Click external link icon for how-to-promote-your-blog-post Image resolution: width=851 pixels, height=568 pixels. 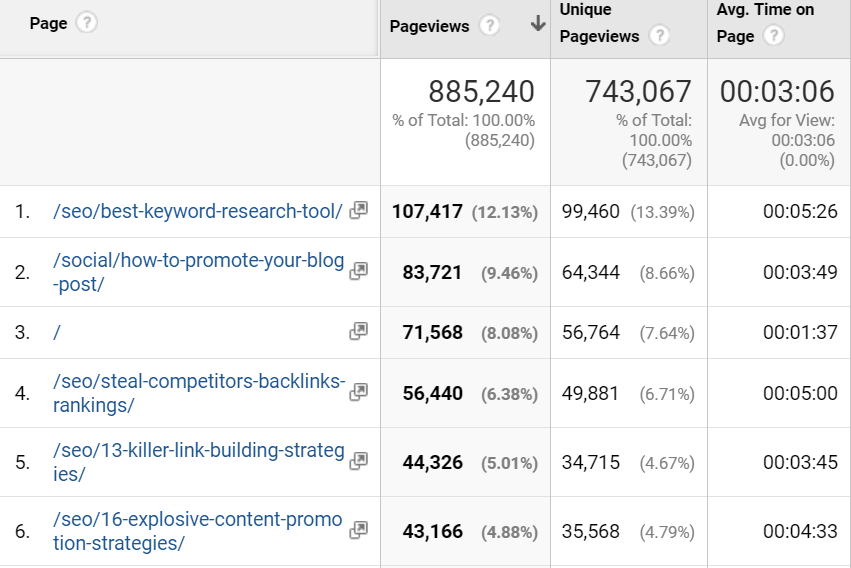(x=358, y=270)
